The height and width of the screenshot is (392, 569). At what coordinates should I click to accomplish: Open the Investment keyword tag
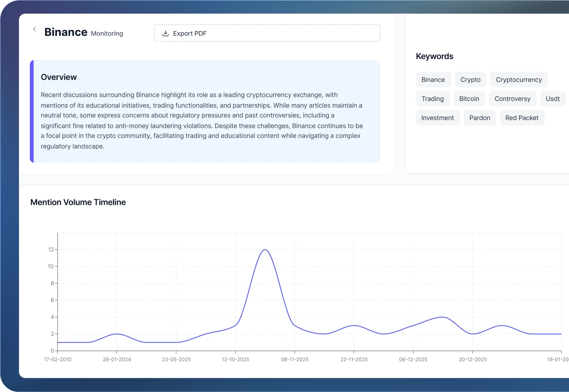pyautogui.click(x=437, y=118)
